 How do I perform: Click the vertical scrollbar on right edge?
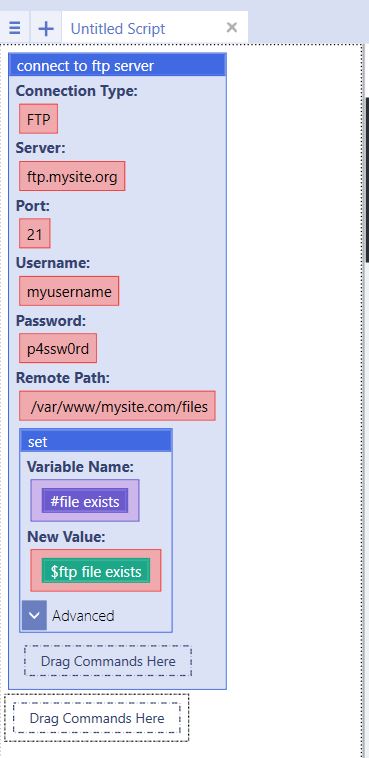pos(368,180)
